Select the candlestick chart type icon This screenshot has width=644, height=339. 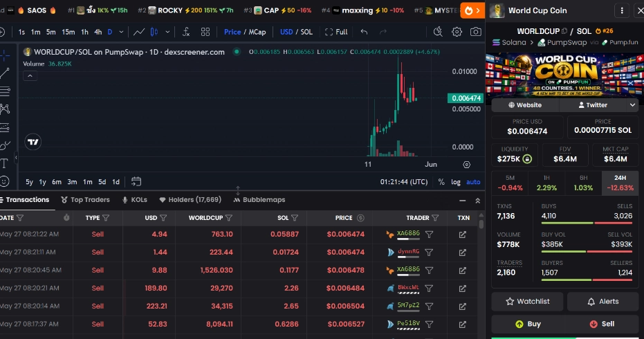pyautogui.click(x=154, y=32)
